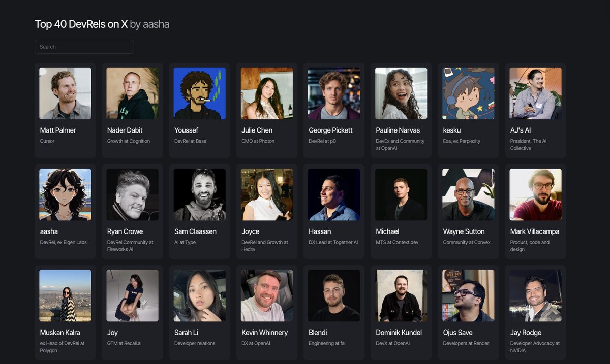Click 'DevRel, ex Eigen Labs' subtitle
The height and width of the screenshot is (364, 610).
64,242
